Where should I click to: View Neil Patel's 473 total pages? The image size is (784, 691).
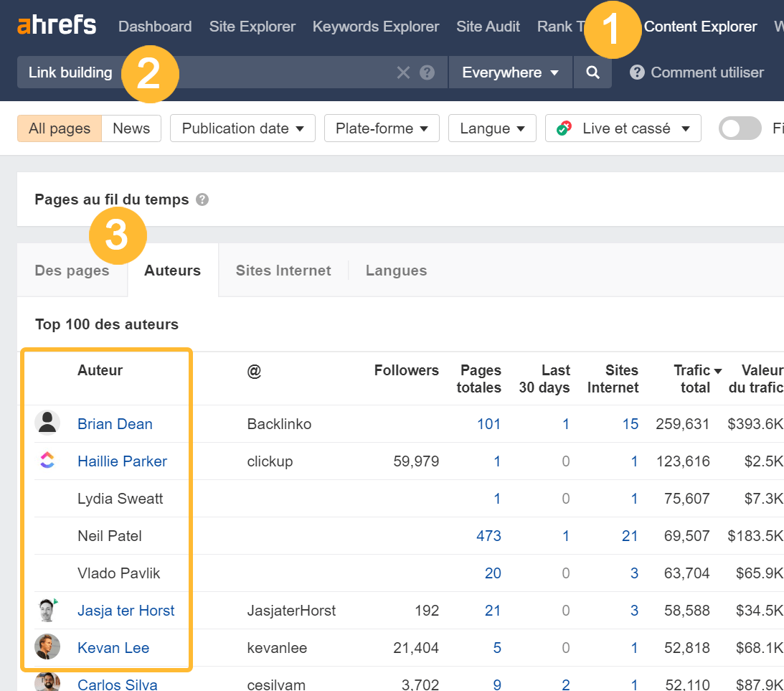pyautogui.click(x=489, y=536)
